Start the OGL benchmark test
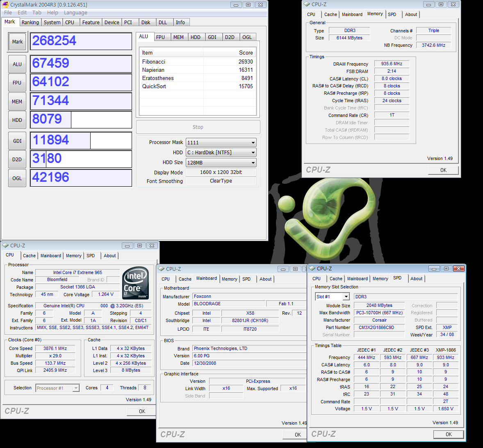 [17, 178]
